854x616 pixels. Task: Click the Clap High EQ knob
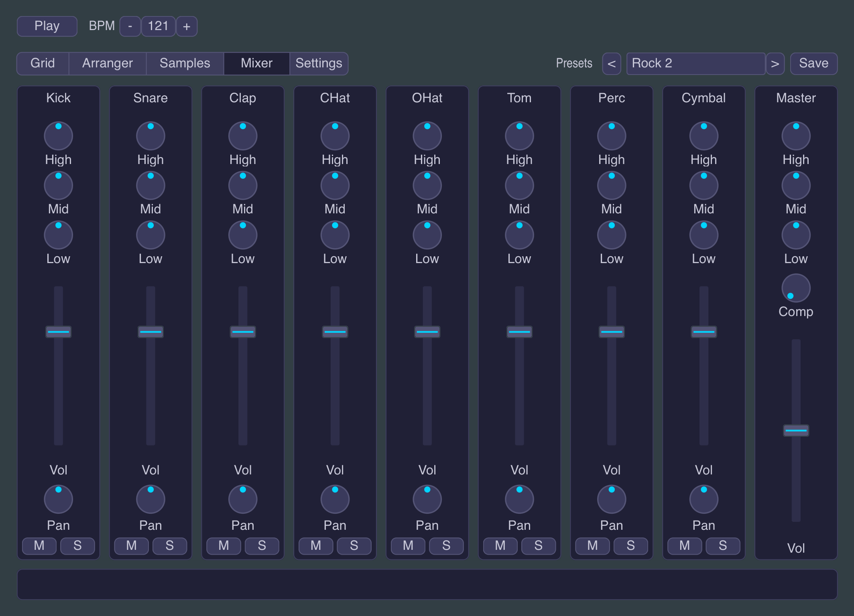[243, 136]
